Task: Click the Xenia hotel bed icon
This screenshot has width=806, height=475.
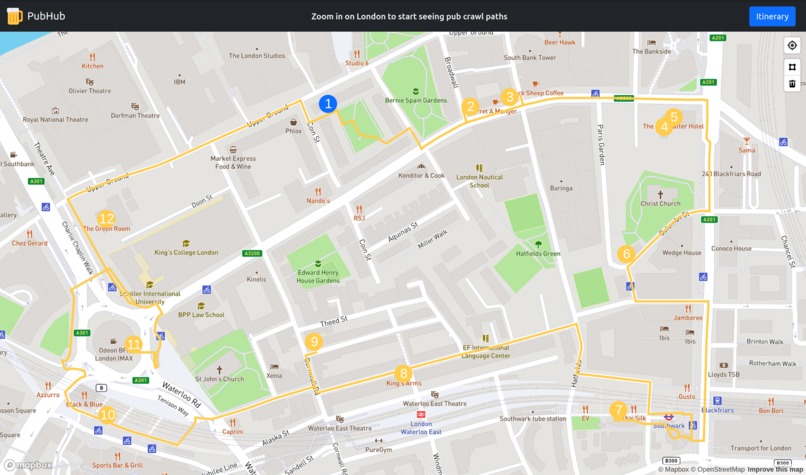Action: (x=274, y=367)
